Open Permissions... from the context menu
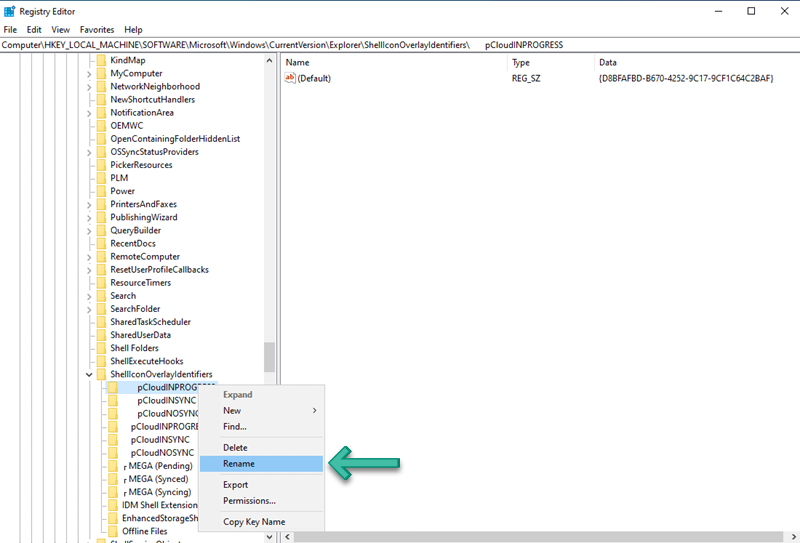800x543 pixels. pos(261,501)
